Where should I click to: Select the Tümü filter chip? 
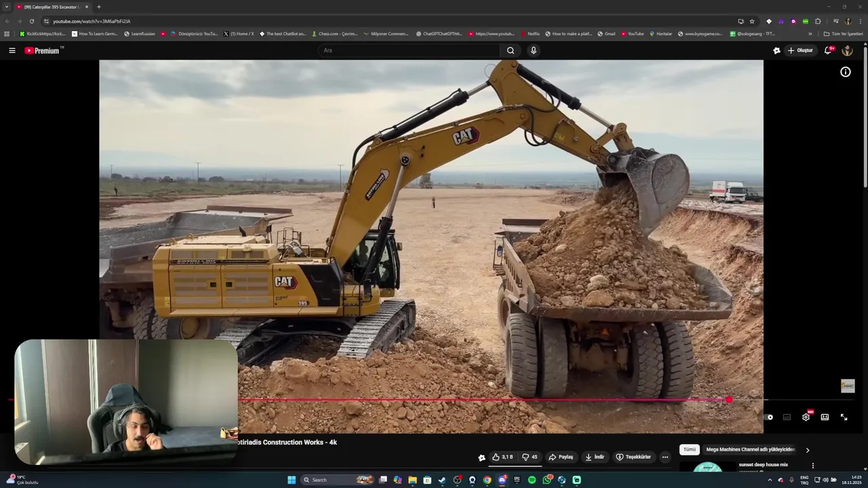690,449
